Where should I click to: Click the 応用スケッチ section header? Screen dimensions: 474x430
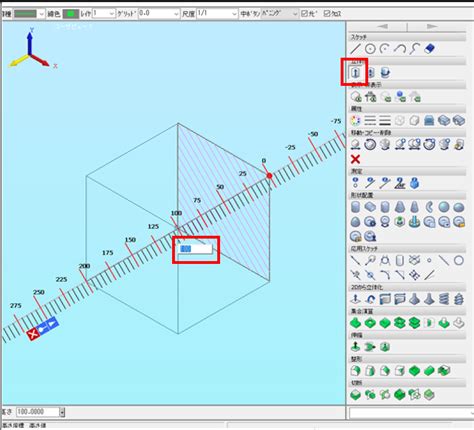point(407,249)
